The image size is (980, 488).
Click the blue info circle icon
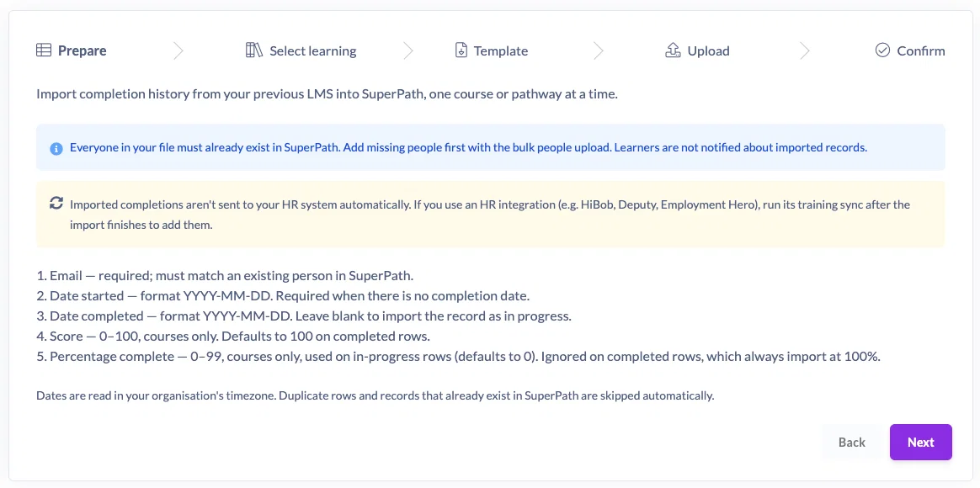(56, 149)
